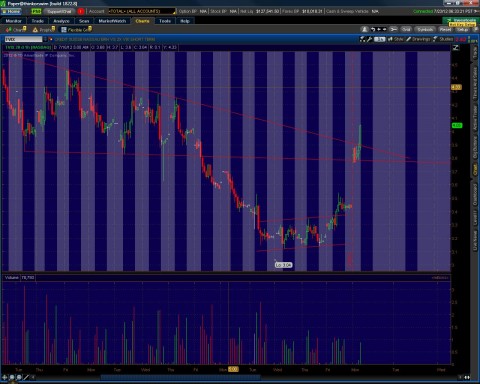Open the Charts sub-tab
The image size is (480, 384).
(x=16, y=30)
